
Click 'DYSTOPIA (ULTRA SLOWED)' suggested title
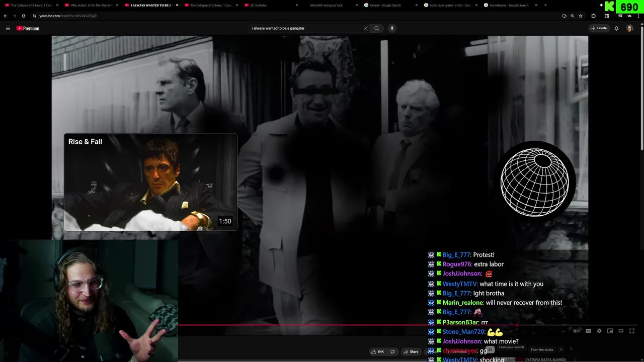546,359
